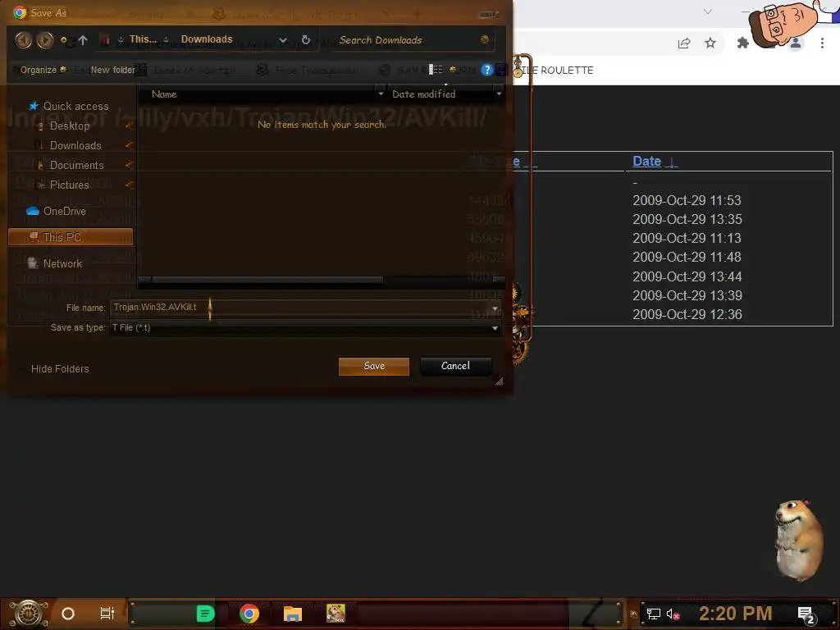This screenshot has height=630, width=840.
Task: Click the hamster desktop pet
Action: pos(799,540)
